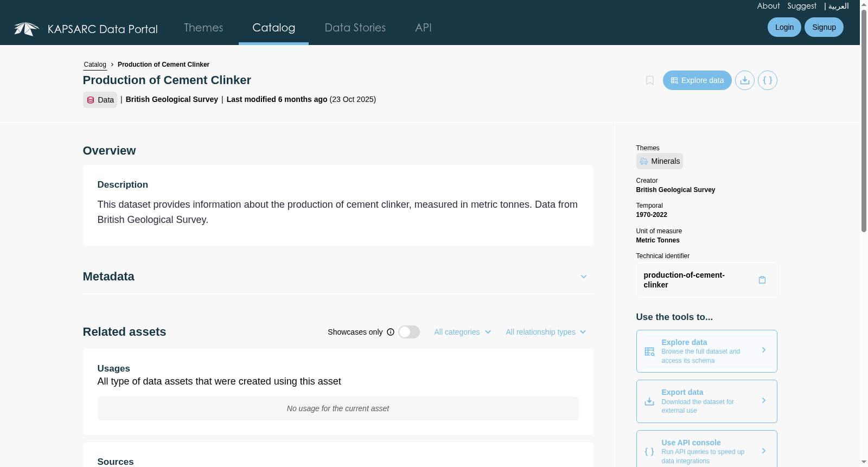This screenshot has width=868, height=467.
Task: Click the scrollbar down arrow
Action: pyautogui.click(x=864, y=462)
